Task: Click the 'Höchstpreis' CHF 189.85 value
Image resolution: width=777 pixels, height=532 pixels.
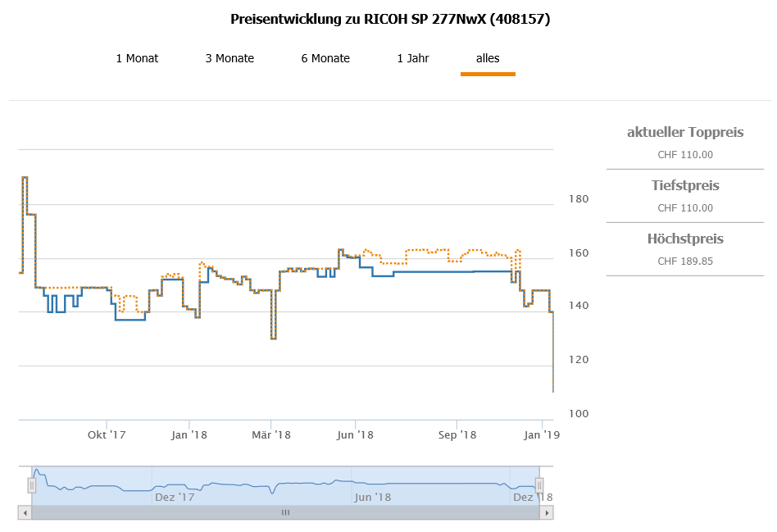Action: [685, 261]
